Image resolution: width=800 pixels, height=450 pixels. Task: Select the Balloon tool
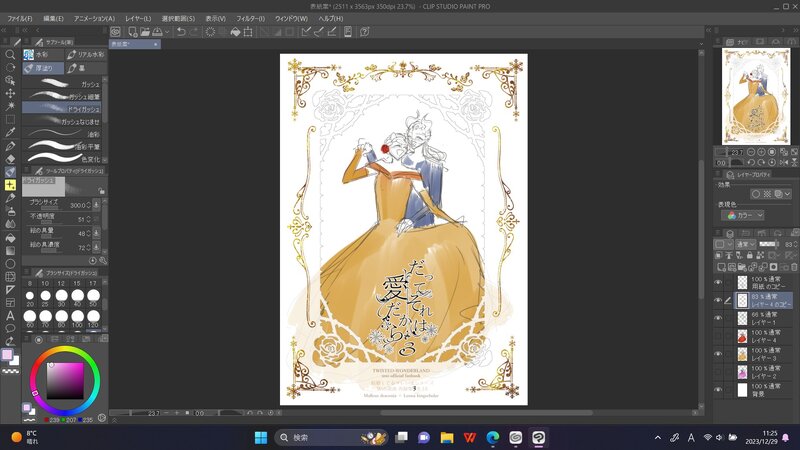coord(9,328)
